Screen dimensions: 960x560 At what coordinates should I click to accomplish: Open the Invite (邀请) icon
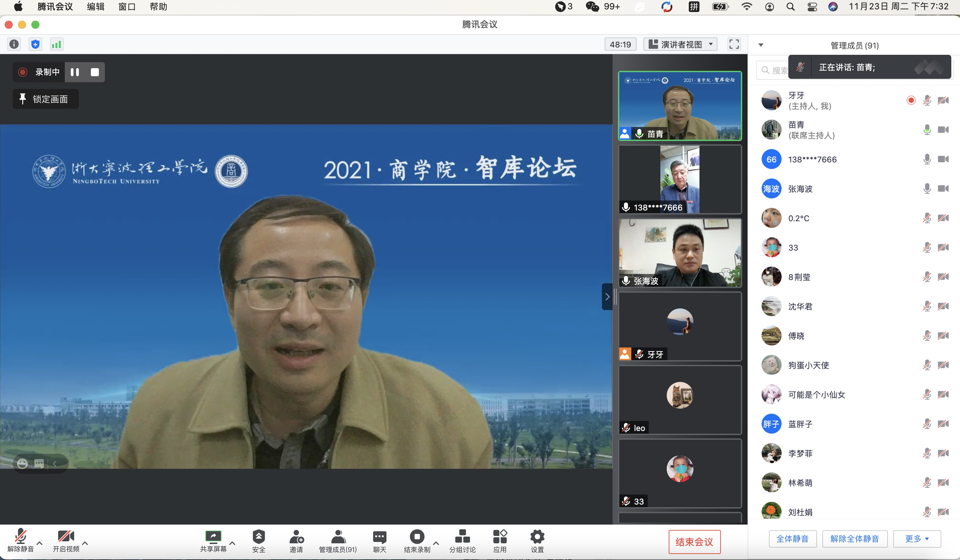point(296,537)
